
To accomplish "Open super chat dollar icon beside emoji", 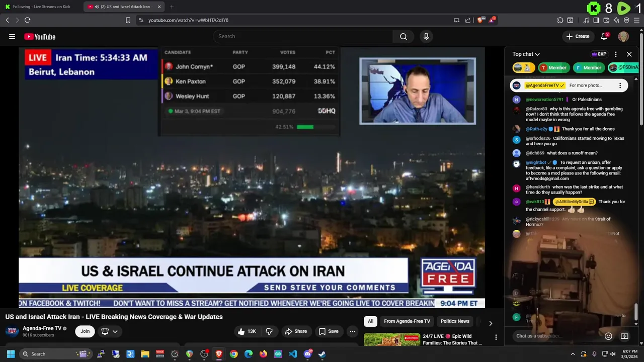I will click(624, 336).
